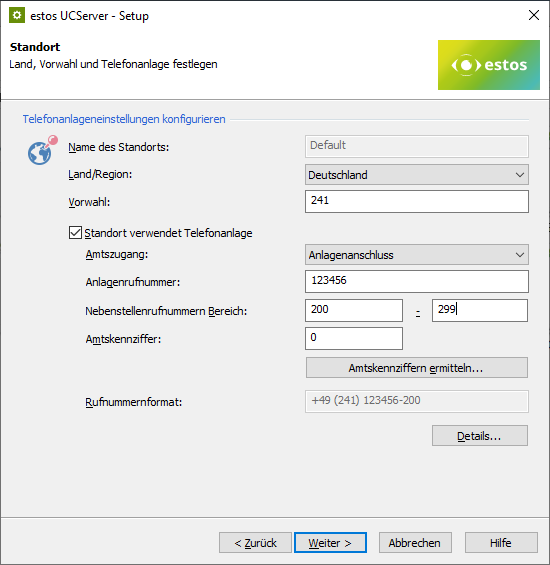Click the estos UCServer gear icon in title bar
This screenshot has width=550, height=565.
pyautogui.click(x=17, y=15)
